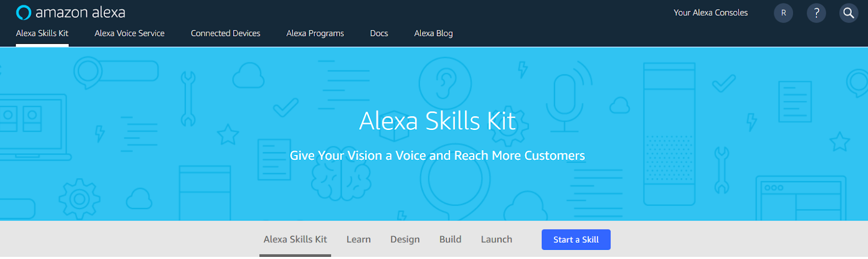Switch to the Design tab

tap(405, 239)
